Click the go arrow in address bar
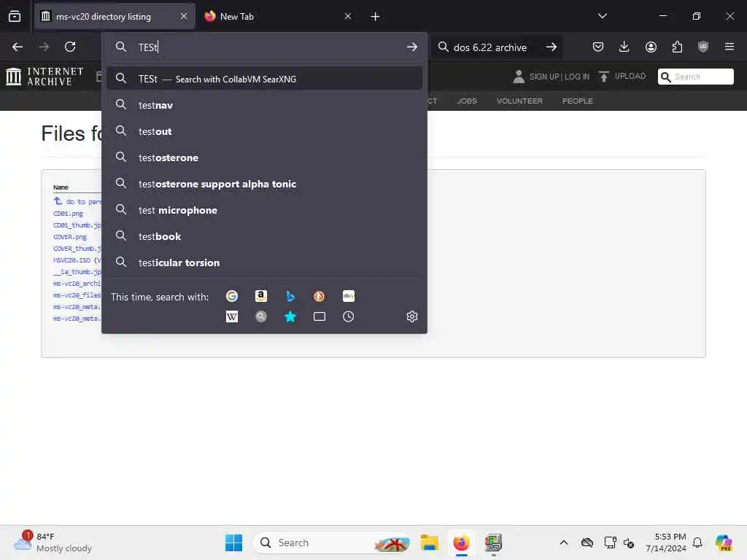Viewport: 747px width, 560px height. click(412, 47)
